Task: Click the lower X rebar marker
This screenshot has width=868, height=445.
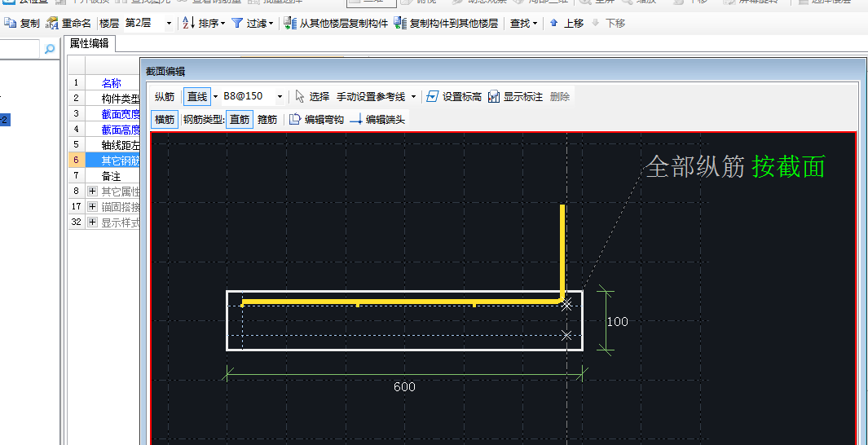Action: coord(566,336)
